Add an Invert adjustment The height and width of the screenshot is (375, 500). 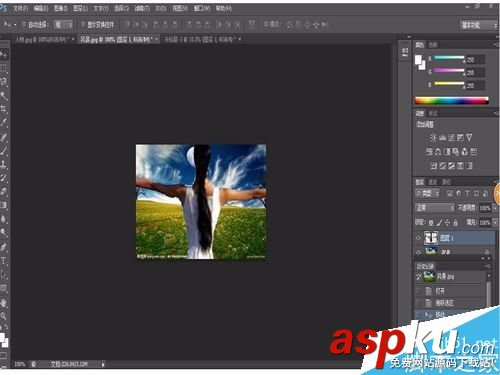point(434,166)
